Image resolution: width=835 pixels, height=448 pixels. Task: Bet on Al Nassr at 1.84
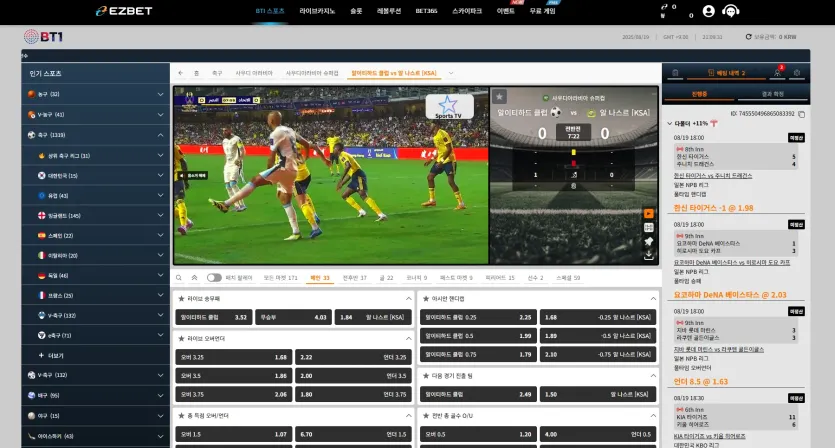pyautogui.click(x=373, y=317)
